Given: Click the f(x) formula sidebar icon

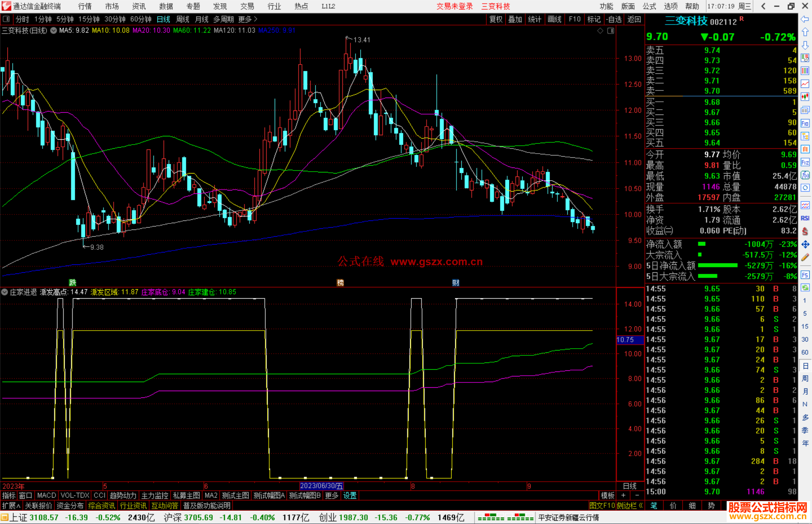Looking at the screenshot, I should click(805, 175).
